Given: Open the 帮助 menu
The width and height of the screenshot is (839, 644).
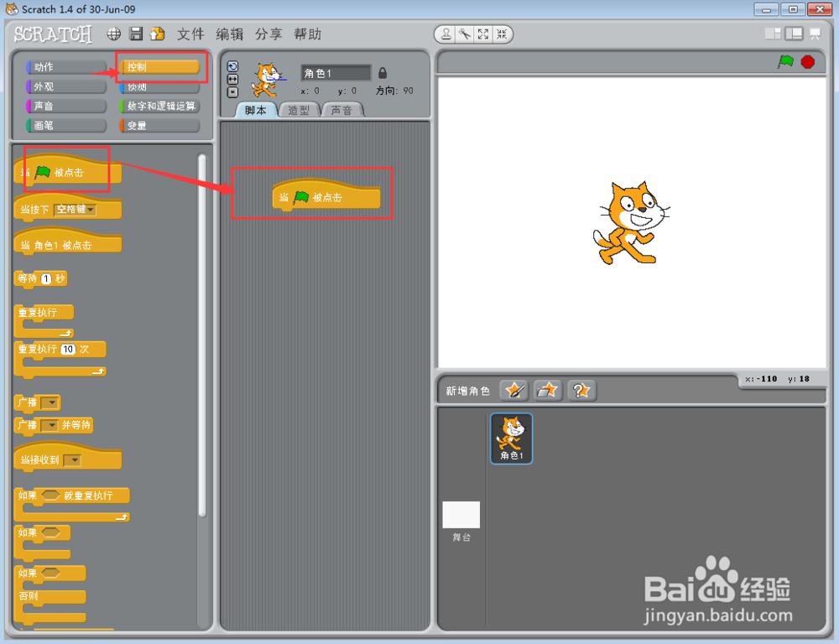Looking at the screenshot, I should pos(308,34).
